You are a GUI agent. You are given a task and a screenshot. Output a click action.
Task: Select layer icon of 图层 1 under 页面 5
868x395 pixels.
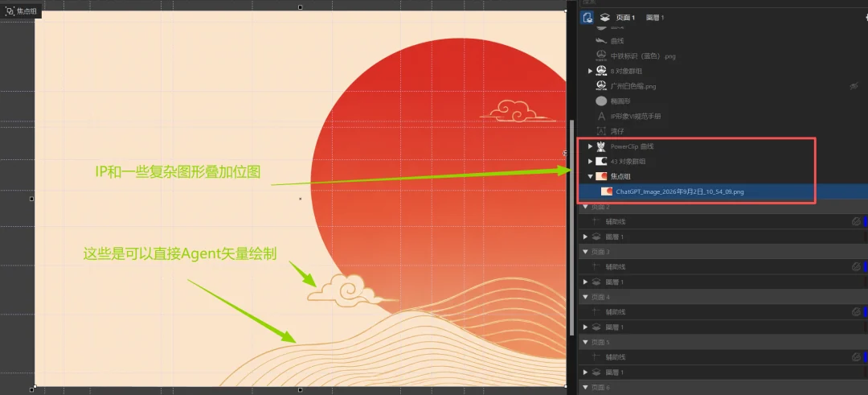596,372
